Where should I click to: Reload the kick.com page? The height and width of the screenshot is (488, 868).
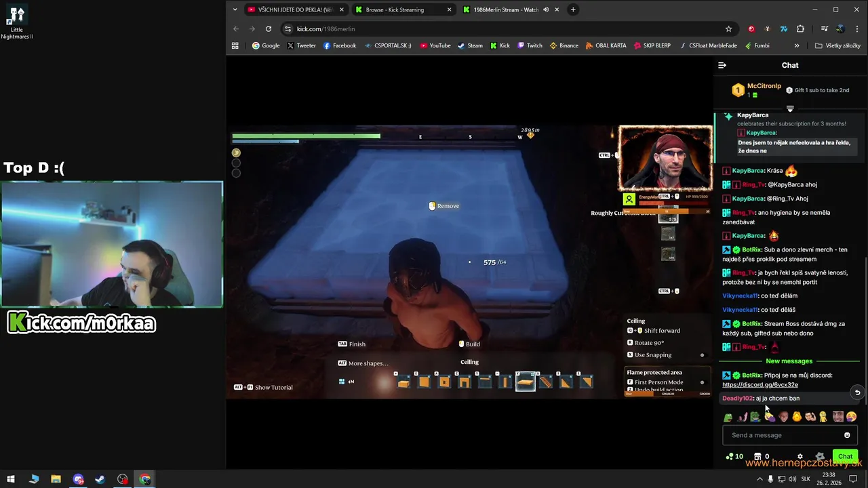pos(269,29)
